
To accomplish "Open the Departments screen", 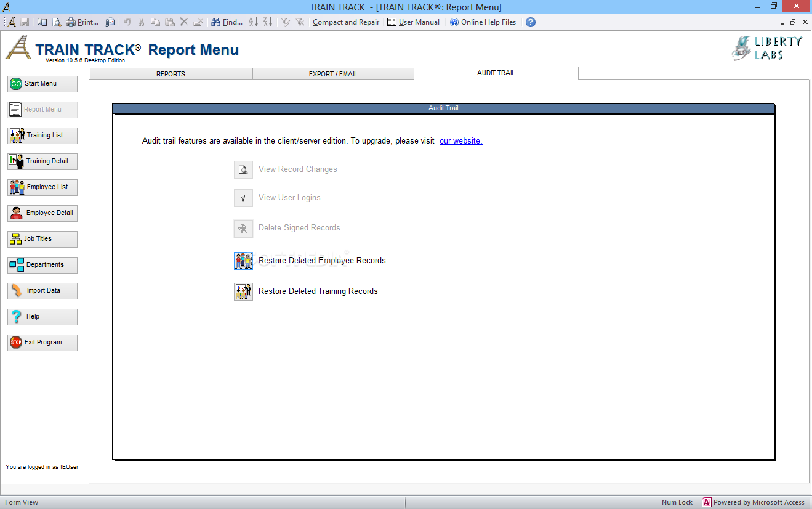I will pyautogui.click(x=42, y=265).
